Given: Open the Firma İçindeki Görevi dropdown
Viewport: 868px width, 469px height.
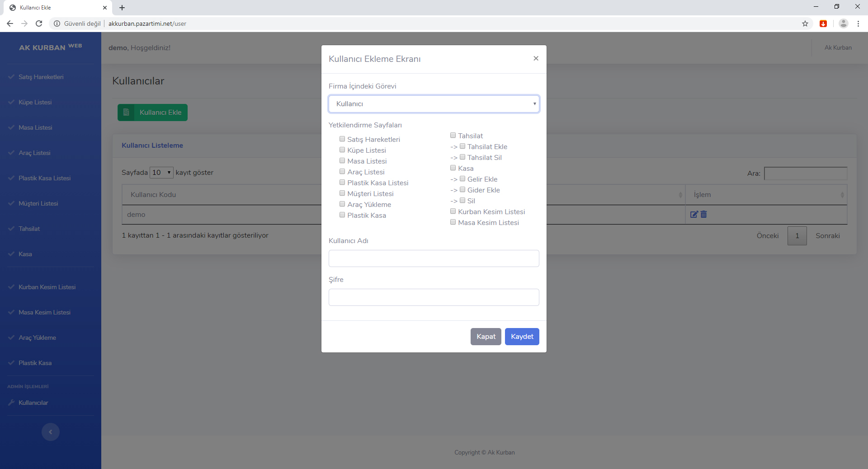Looking at the screenshot, I should click(x=434, y=104).
